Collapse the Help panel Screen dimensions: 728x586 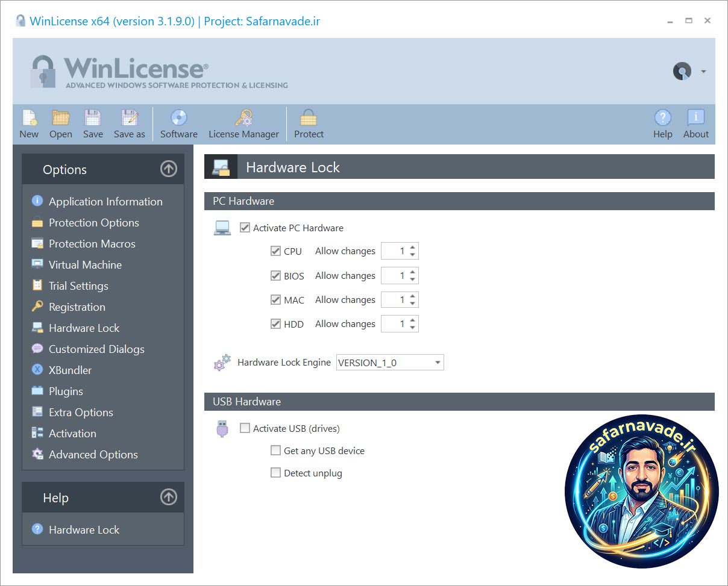(169, 497)
